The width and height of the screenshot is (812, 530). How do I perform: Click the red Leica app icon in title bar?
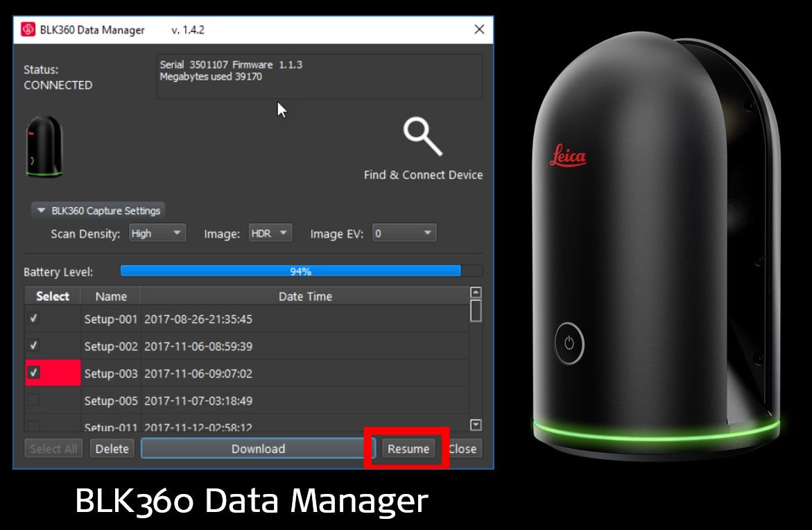(28, 30)
